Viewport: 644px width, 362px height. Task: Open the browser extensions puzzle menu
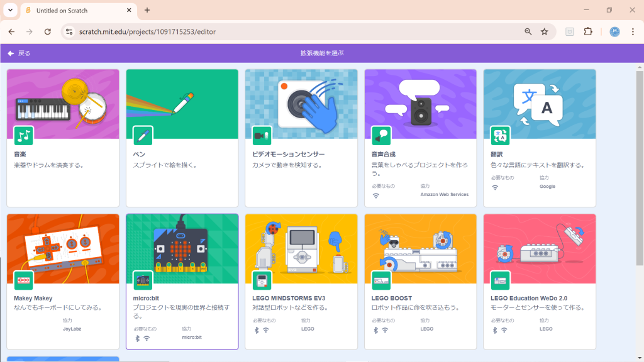click(589, 31)
